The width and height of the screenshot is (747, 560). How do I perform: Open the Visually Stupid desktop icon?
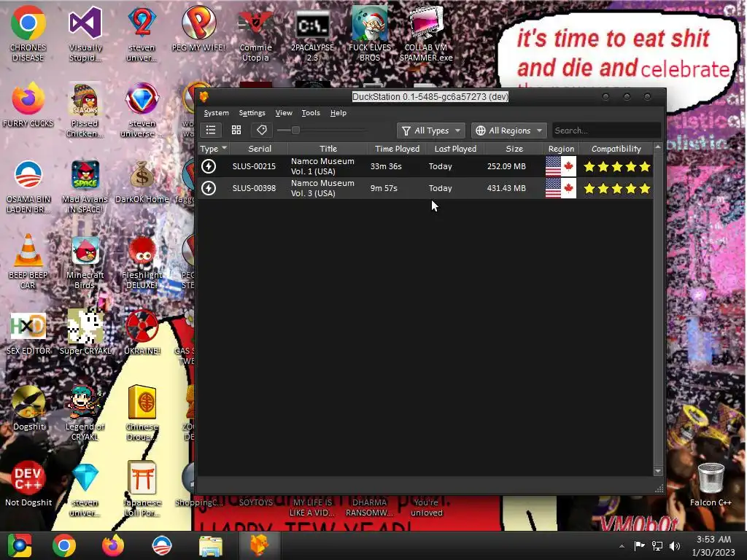[x=85, y=34]
